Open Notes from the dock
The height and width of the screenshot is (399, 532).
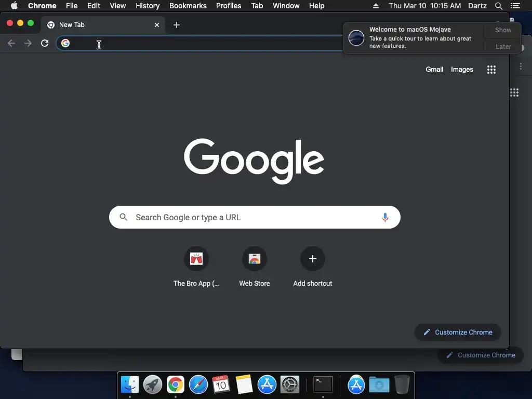pos(244,384)
